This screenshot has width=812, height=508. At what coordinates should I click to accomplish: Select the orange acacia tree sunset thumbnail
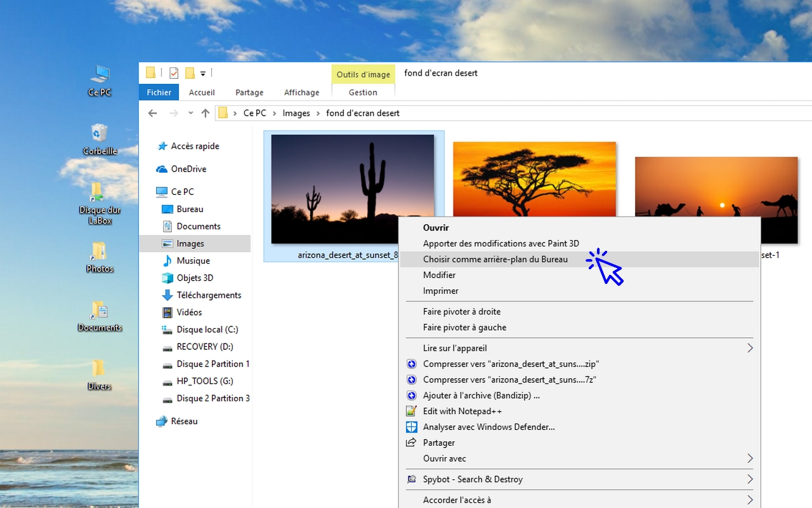point(534,179)
